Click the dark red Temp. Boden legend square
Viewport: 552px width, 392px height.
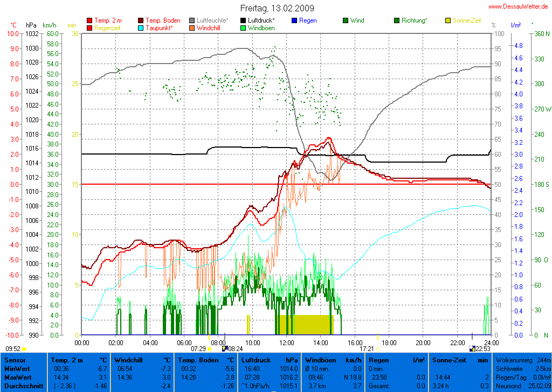point(141,20)
